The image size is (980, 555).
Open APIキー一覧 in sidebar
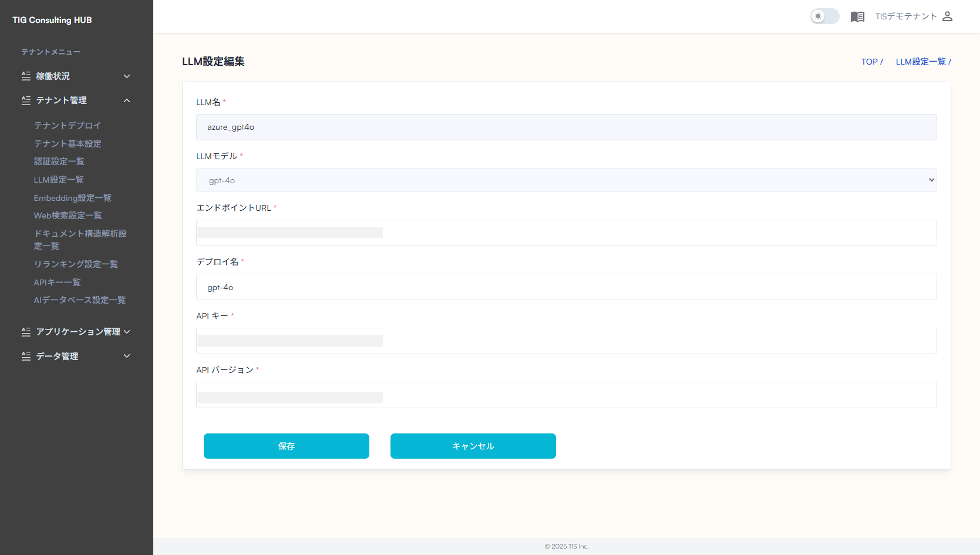coord(57,282)
